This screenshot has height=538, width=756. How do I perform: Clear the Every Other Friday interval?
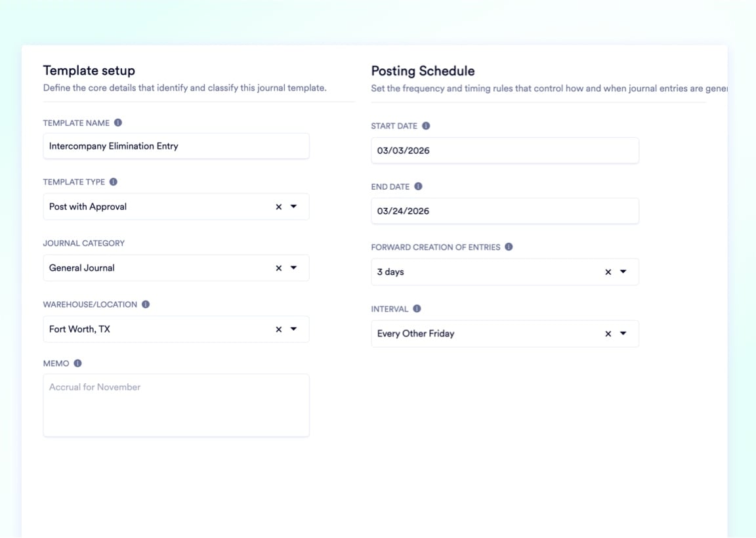pos(608,333)
